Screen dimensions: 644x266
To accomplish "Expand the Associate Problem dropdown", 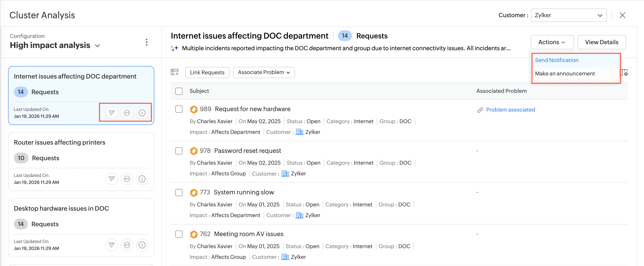I will pyautogui.click(x=263, y=72).
